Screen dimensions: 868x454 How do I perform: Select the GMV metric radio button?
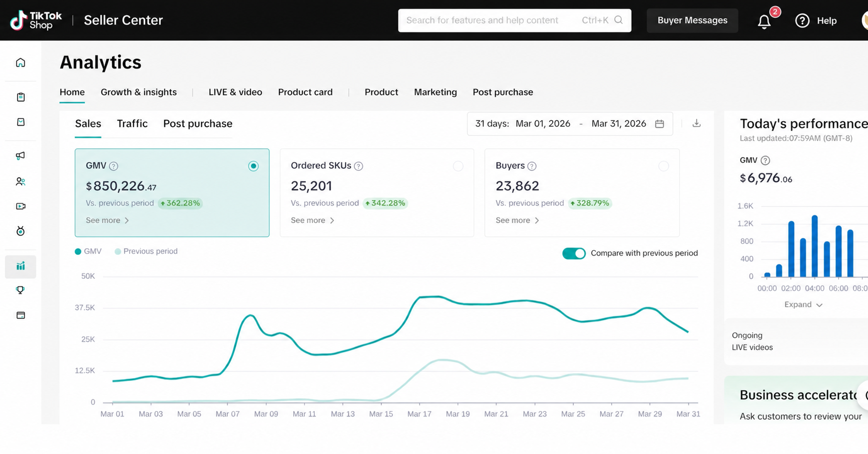[x=253, y=166]
